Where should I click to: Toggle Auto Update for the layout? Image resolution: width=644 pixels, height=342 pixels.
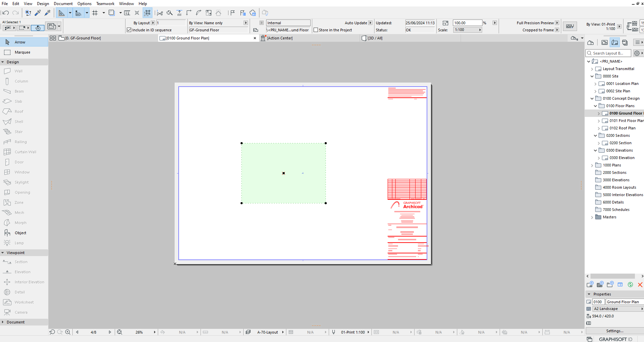(x=370, y=23)
